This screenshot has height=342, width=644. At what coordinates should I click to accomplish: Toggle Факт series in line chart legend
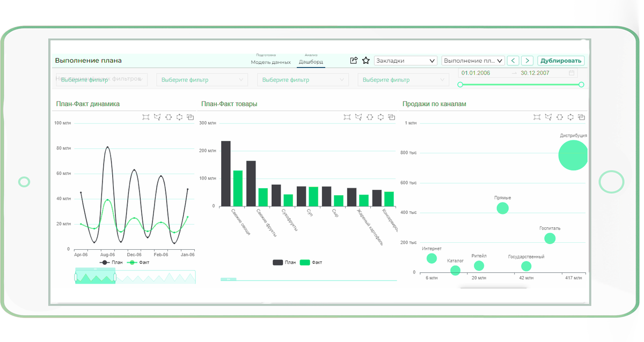pos(137,263)
